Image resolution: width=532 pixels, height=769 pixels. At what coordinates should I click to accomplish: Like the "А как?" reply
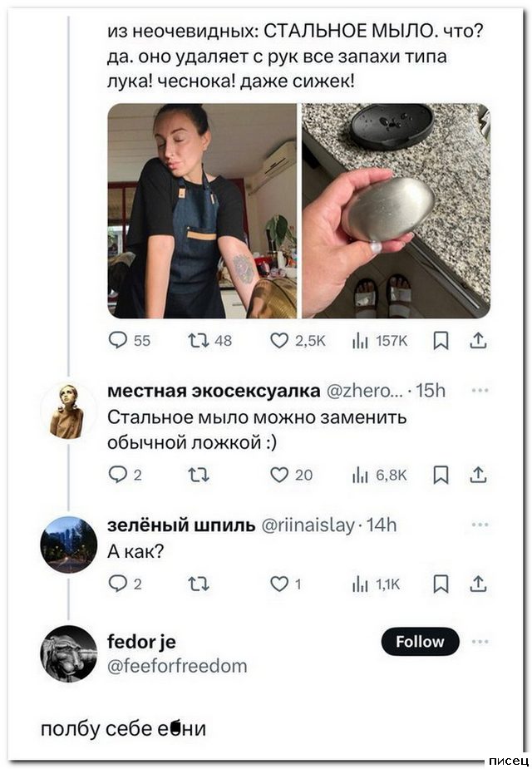(x=280, y=584)
